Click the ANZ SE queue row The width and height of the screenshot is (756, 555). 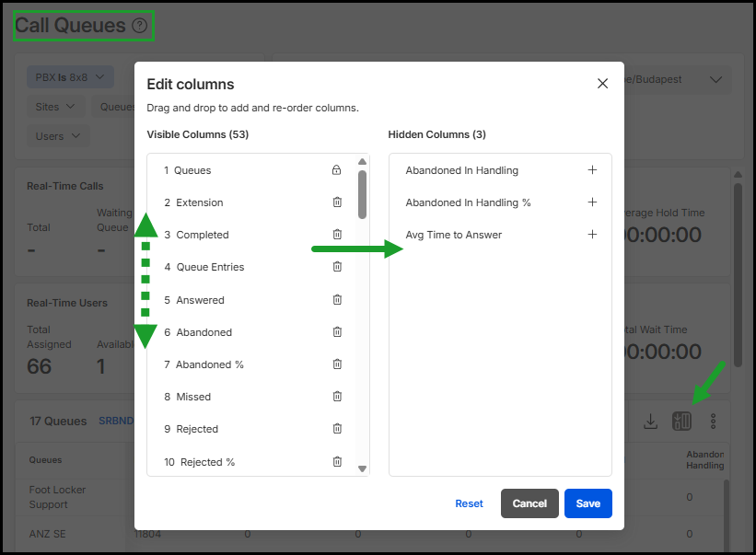click(x=47, y=534)
